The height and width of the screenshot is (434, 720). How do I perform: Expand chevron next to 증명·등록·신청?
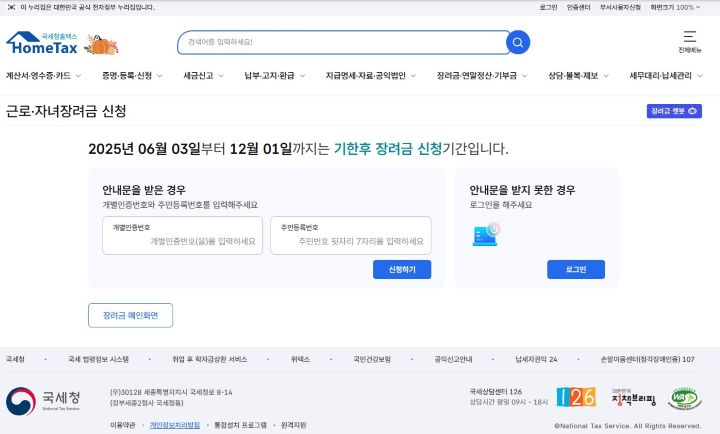click(159, 76)
